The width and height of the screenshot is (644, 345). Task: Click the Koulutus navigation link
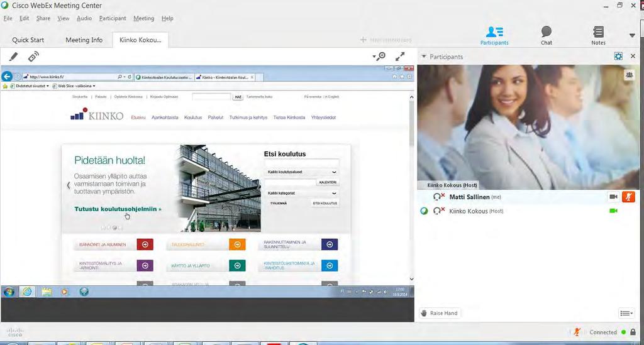[193, 118]
